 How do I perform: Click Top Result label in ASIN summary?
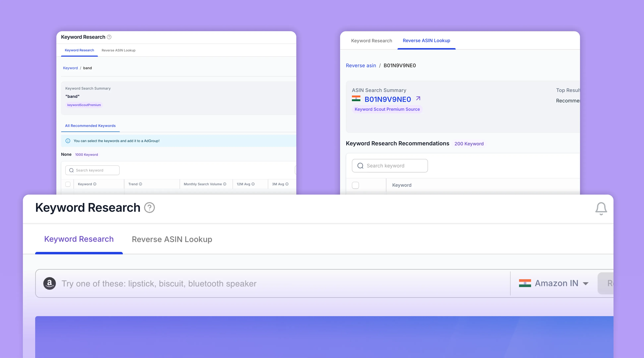(x=568, y=90)
